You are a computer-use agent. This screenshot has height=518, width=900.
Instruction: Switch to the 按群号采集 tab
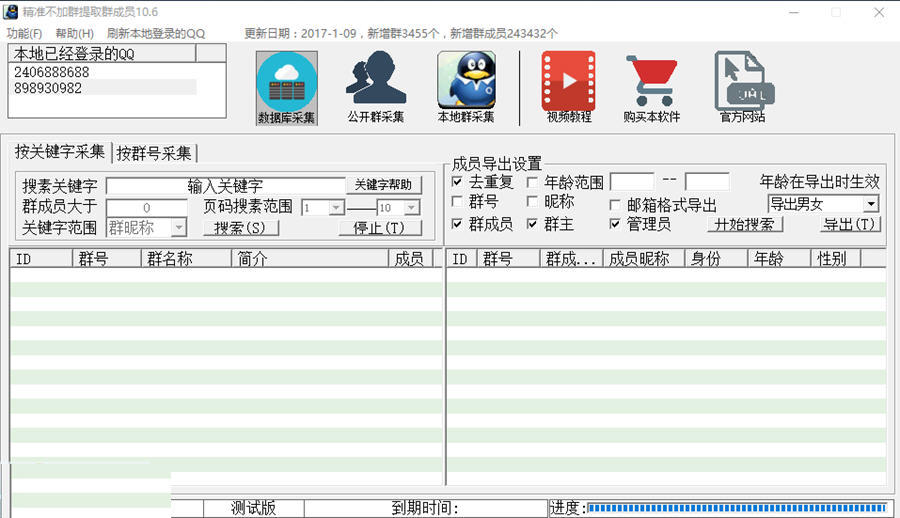[x=154, y=153]
